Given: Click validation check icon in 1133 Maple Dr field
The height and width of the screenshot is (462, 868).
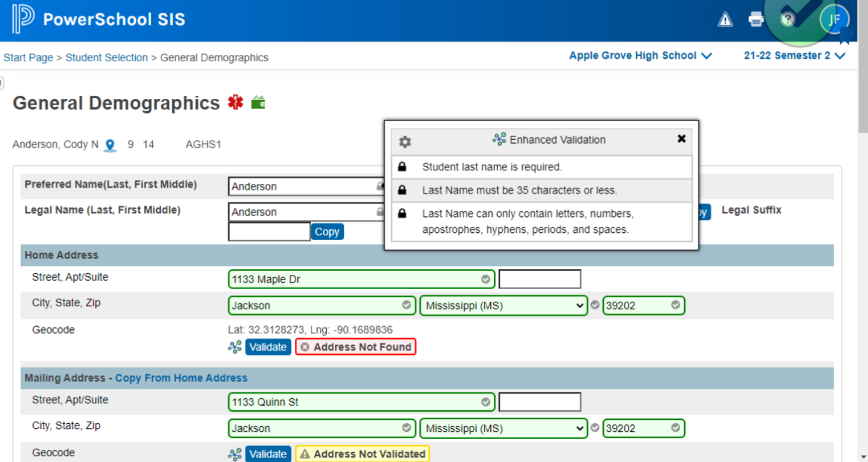Looking at the screenshot, I should tap(486, 279).
